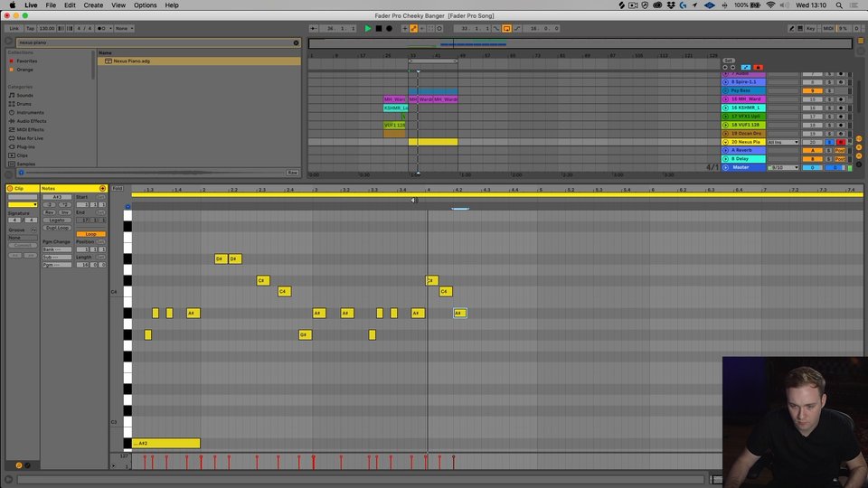Start playback with the green Play button
Screen dimensions: 868x488
coord(368,28)
